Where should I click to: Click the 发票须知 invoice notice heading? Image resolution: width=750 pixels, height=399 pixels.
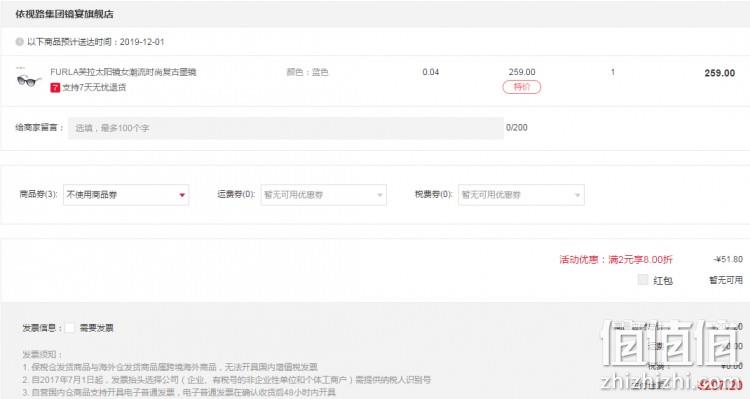(42, 355)
